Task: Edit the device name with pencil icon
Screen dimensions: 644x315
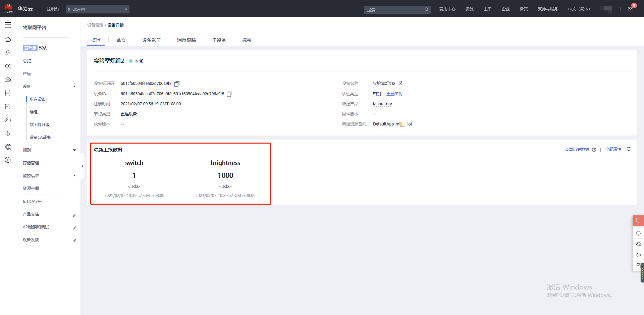Action: coord(400,83)
